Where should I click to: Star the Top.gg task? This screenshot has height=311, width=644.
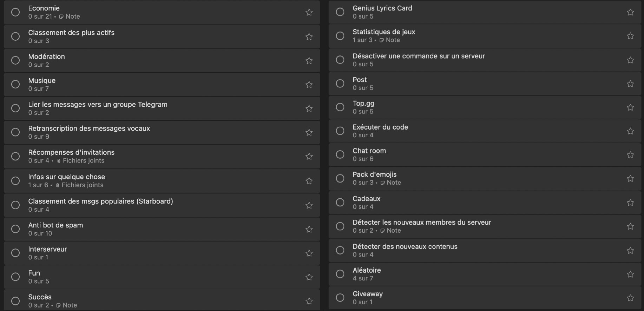click(x=630, y=107)
